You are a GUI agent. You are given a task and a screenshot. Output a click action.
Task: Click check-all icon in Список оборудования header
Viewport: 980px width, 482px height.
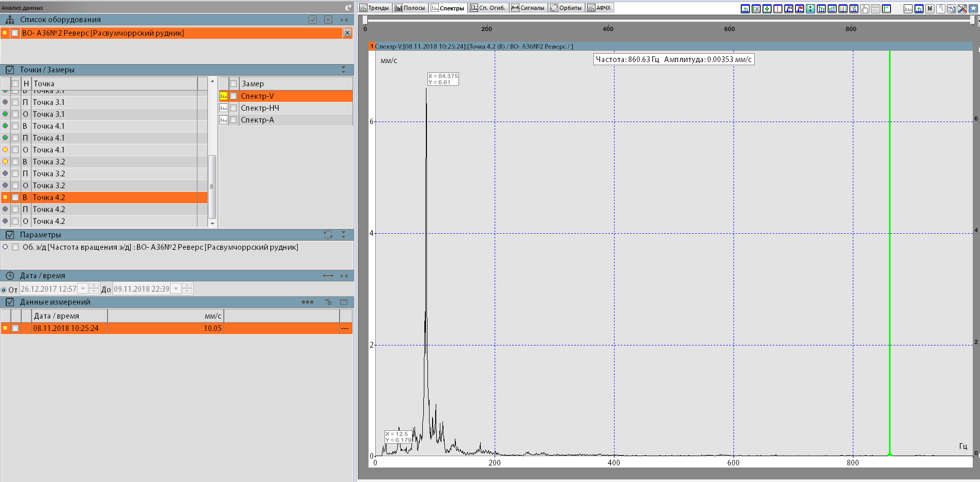pyautogui.click(x=313, y=20)
